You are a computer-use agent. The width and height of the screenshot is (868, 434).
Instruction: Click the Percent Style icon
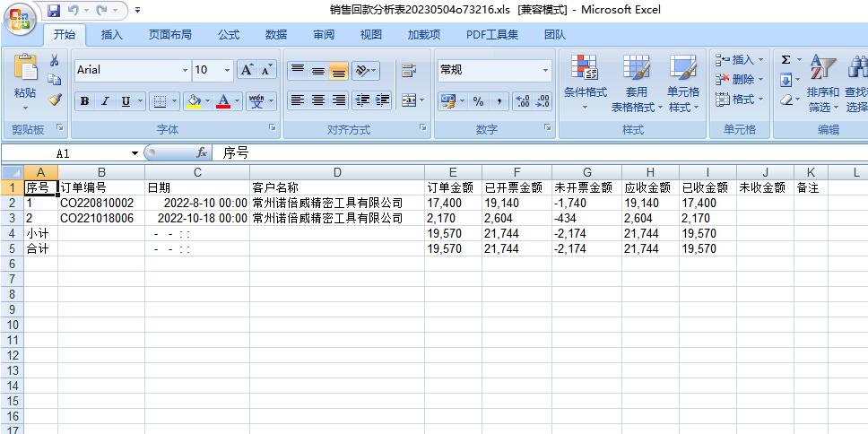coord(478,101)
